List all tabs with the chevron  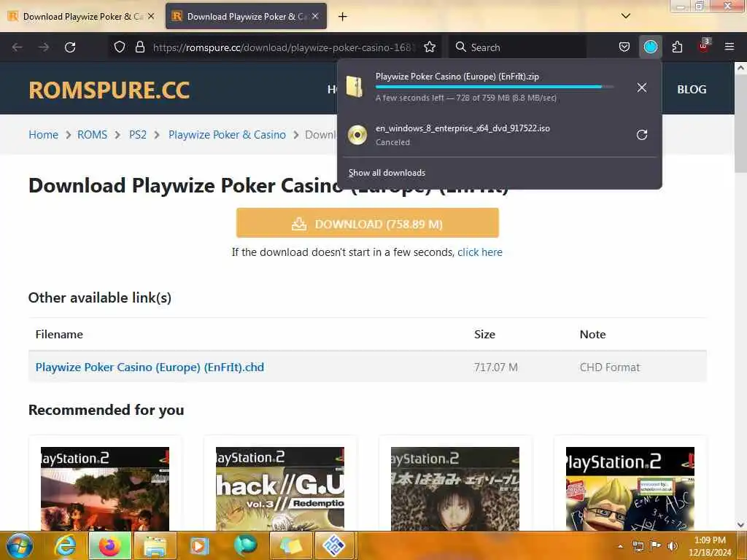625,16
